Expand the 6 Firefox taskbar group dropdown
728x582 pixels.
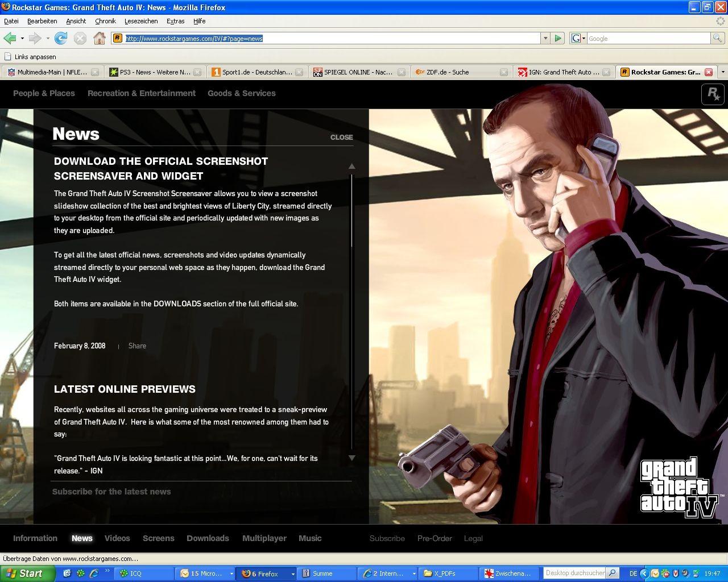[293, 573]
